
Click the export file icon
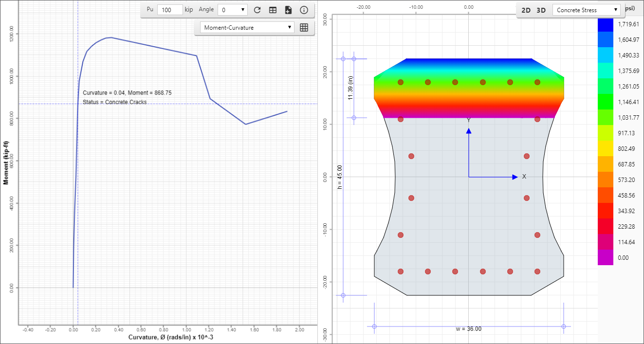[x=288, y=10]
